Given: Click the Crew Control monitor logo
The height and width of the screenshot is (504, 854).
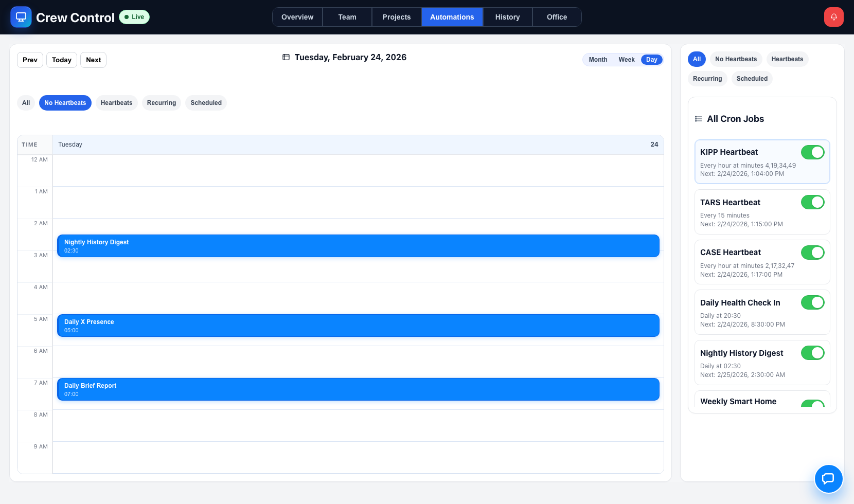Looking at the screenshot, I should pos(21,17).
